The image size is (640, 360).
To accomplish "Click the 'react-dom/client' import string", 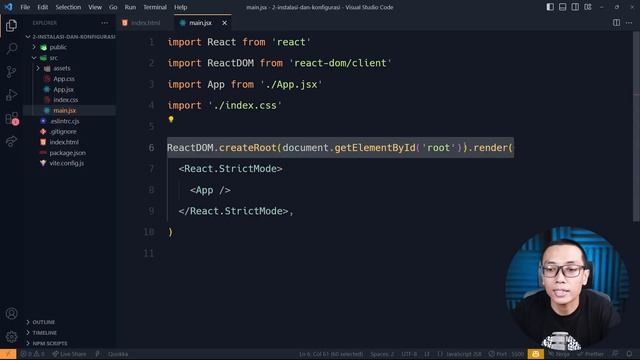I will click(x=340, y=63).
